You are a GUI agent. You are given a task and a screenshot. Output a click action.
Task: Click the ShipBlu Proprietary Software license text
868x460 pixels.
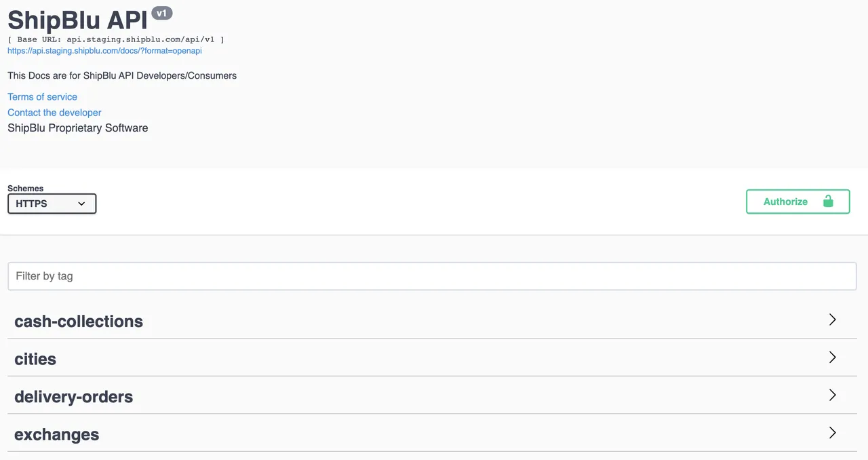coord(78,128)
